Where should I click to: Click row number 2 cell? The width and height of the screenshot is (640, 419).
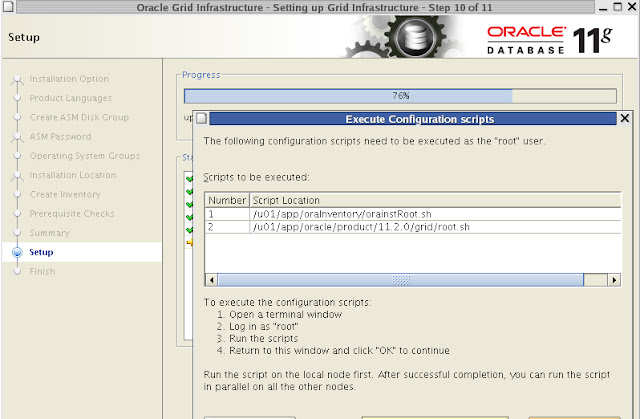227,227
